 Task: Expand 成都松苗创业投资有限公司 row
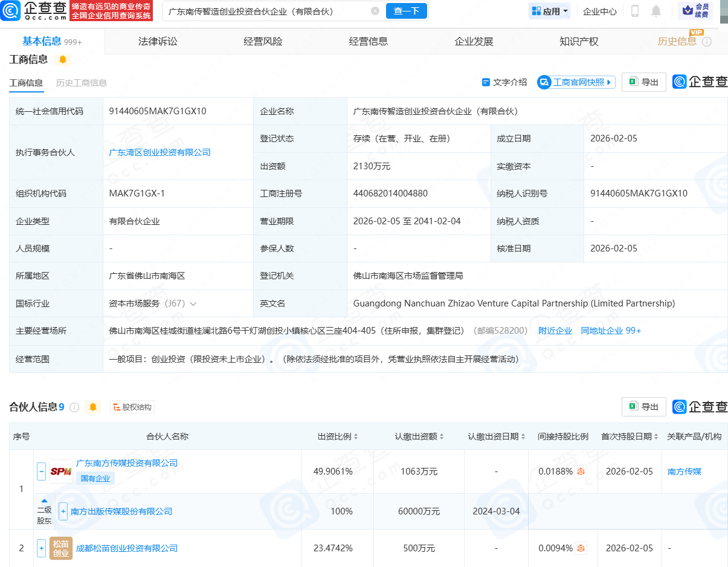click(41, 548)
